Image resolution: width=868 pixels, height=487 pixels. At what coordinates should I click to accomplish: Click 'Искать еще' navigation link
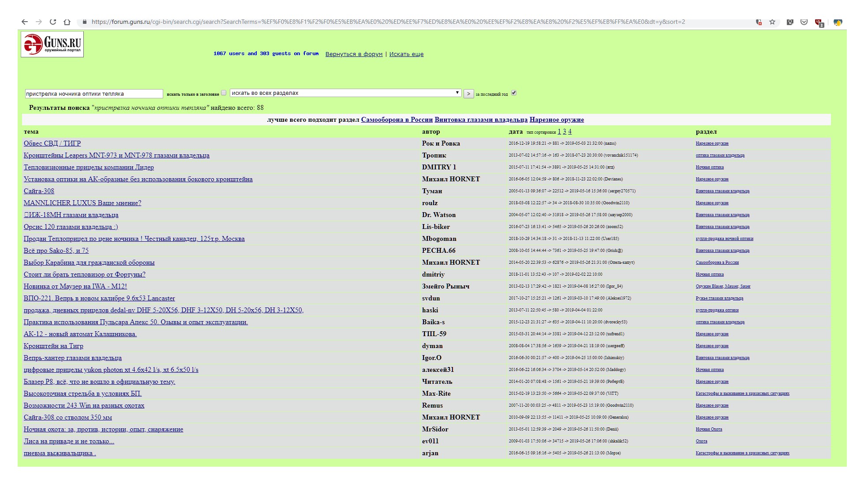(x=406, y=54)
